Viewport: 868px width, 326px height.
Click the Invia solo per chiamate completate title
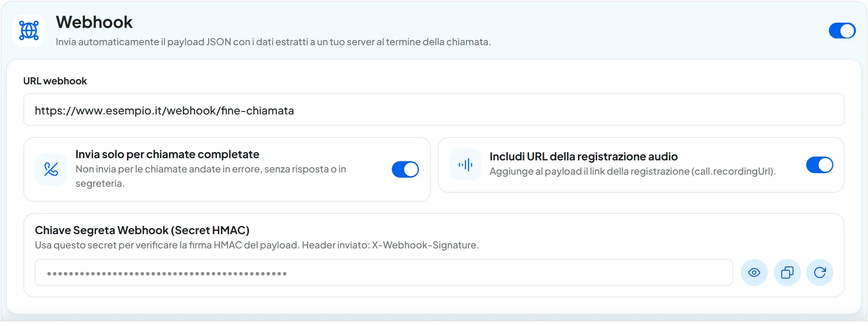[168, 154]
